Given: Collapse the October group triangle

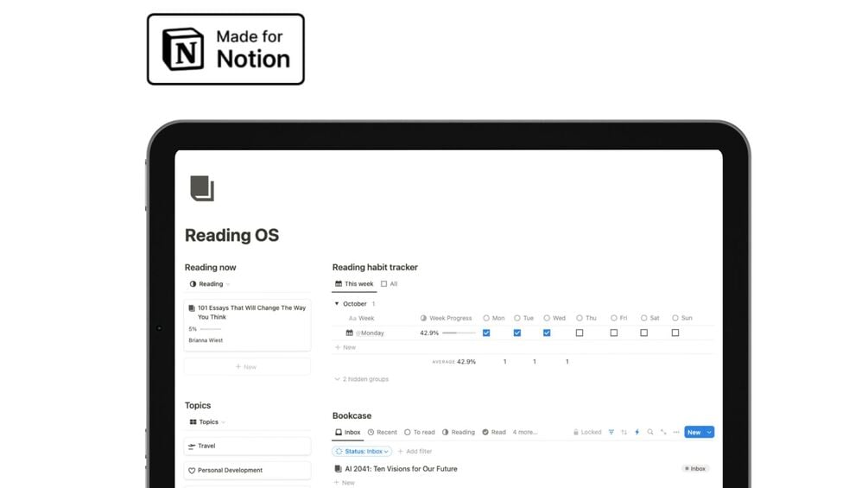Looking at the screenshot, I should tap(337, 304).
